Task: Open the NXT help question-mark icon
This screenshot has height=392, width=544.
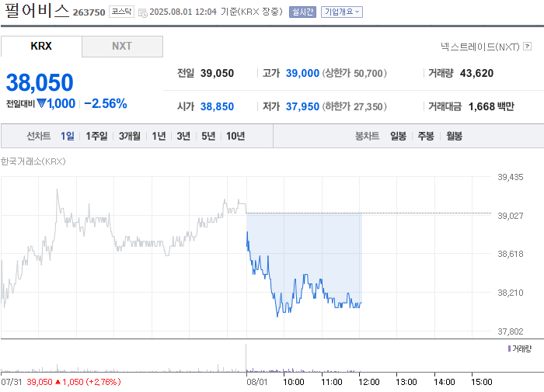Action: tap(528, 46)
